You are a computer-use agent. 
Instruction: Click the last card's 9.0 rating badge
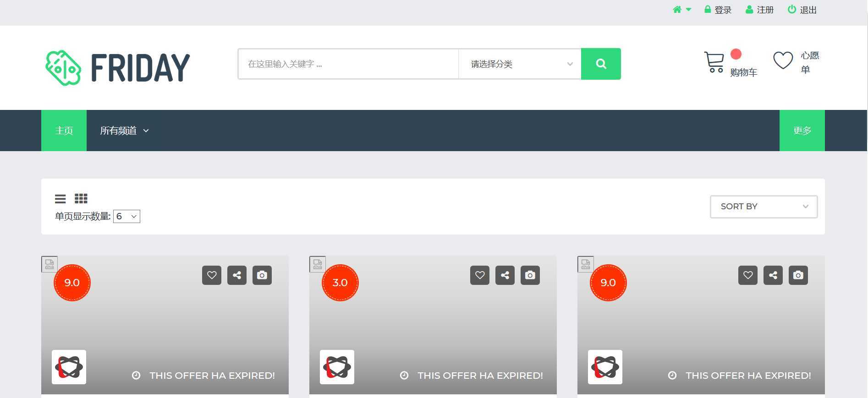coord(608,283)
